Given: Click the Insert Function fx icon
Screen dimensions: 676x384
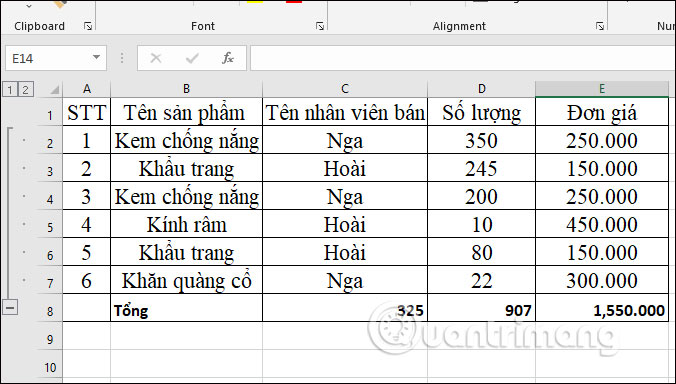Looking at the screenshot, I should [228, 58].
